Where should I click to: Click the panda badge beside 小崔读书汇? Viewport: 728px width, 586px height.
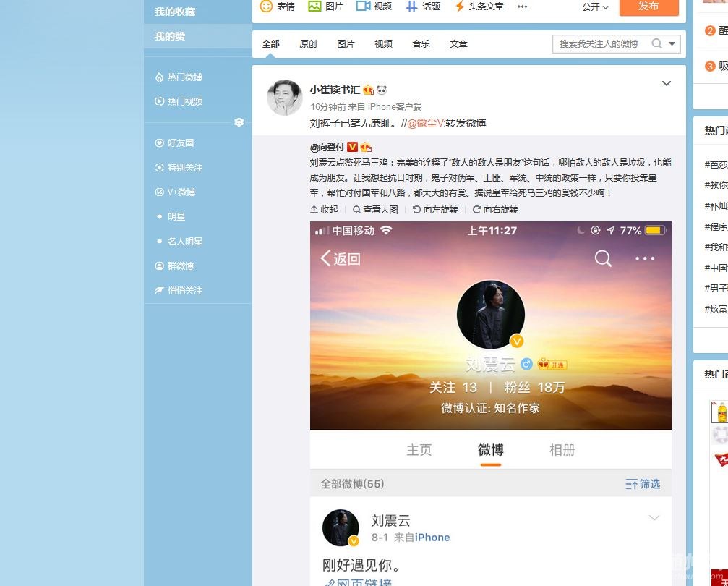coord(382,90)
